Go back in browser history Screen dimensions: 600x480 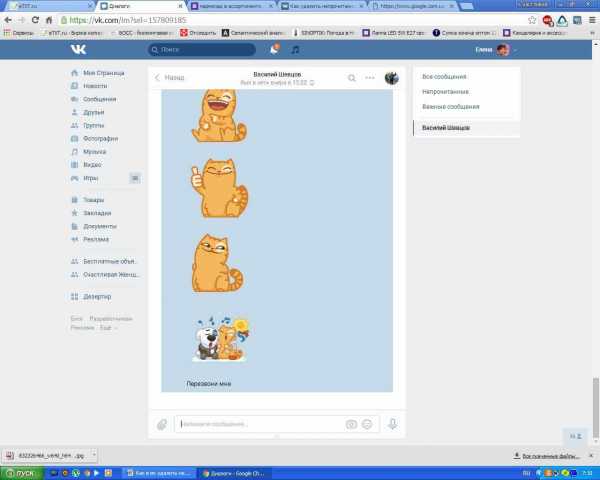click(x=8, y=20)
